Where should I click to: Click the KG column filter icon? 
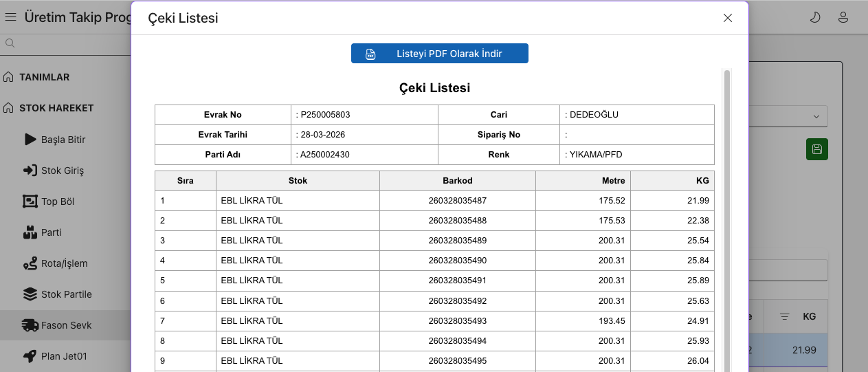(784, 316)
